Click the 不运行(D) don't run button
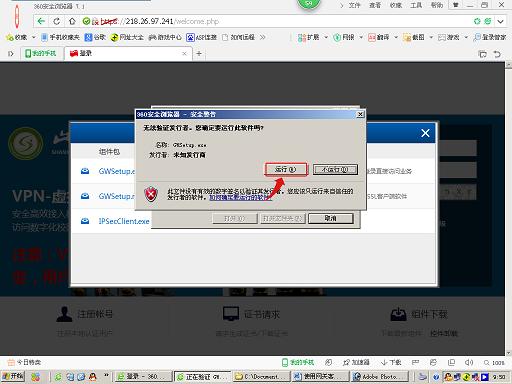 pyautogui.click(x=335, y=169)
